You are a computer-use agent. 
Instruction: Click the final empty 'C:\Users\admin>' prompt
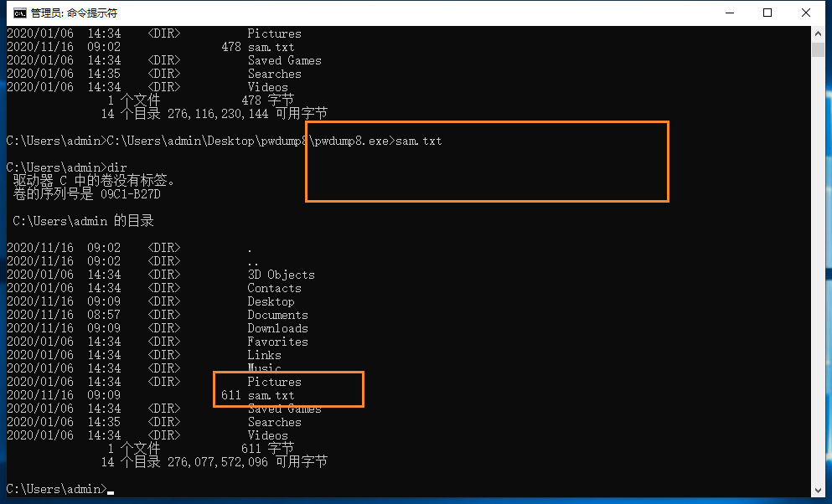[57, 489]
